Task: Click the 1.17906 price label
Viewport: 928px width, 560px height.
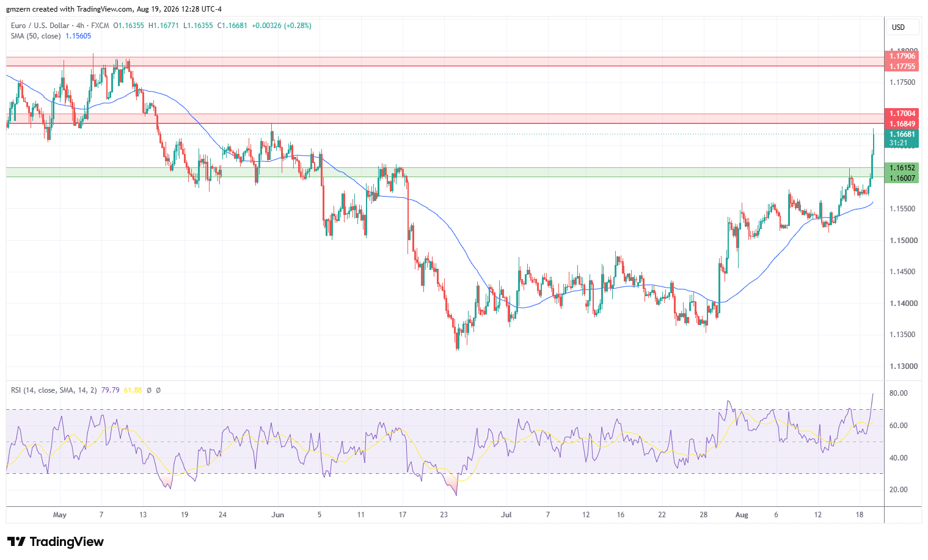Action: coord(902,56)
